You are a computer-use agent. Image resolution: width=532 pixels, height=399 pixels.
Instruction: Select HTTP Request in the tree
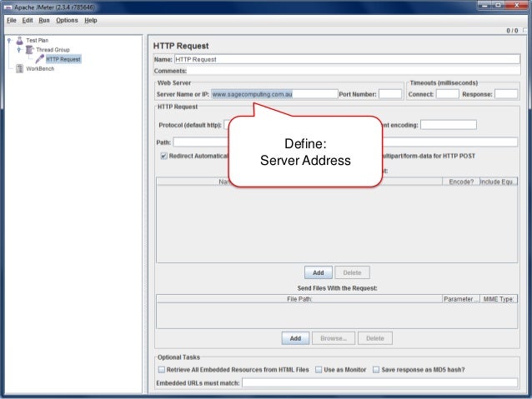(63, 59)
